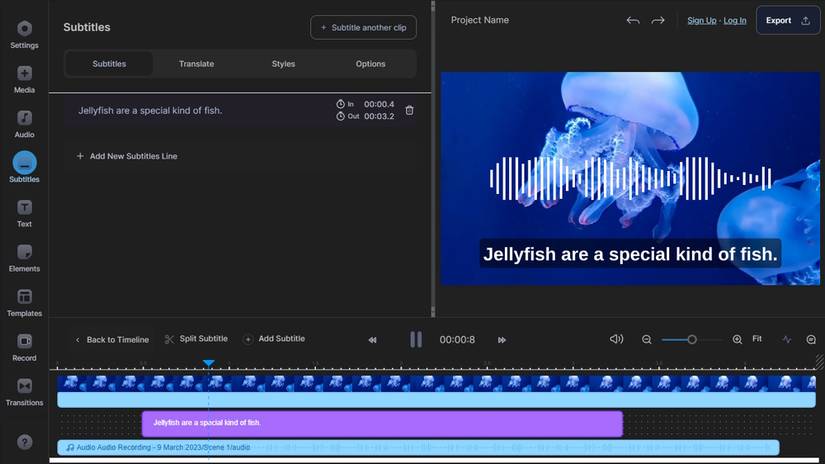This screenshot has height=464, width=825.
Task: Select the Subtitles sidebar icon
Action: pyautogui.click(x=24, y=168)
